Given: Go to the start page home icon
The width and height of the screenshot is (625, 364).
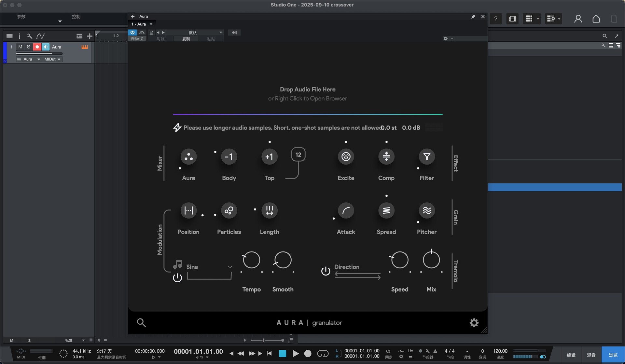Looking at the screenshot, I should 596,19.
